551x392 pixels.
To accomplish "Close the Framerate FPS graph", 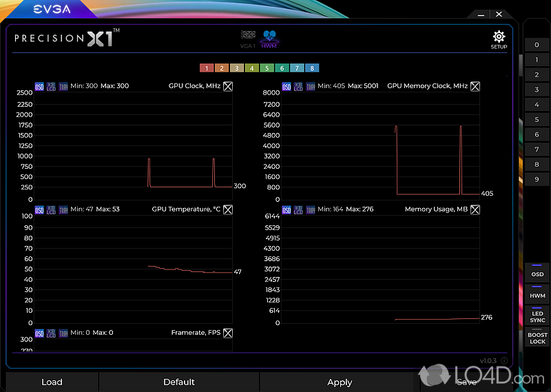I will coord(228,333).
